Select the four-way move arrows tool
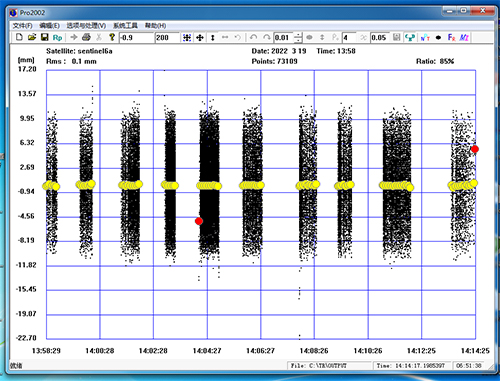 200,38
